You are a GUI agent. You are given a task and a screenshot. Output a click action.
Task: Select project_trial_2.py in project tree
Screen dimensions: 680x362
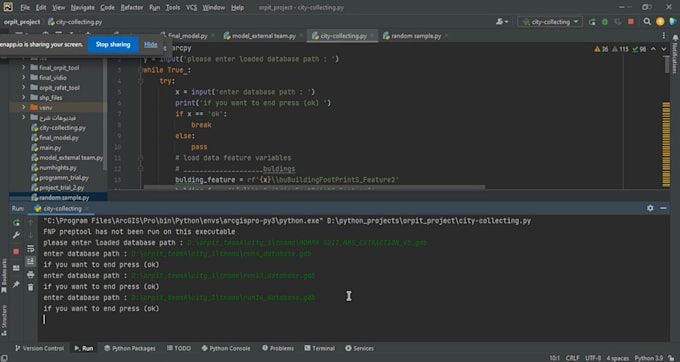58,188
